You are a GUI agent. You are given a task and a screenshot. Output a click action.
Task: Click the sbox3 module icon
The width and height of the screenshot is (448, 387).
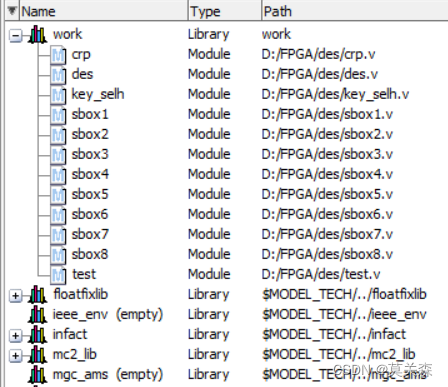point(58,155)
